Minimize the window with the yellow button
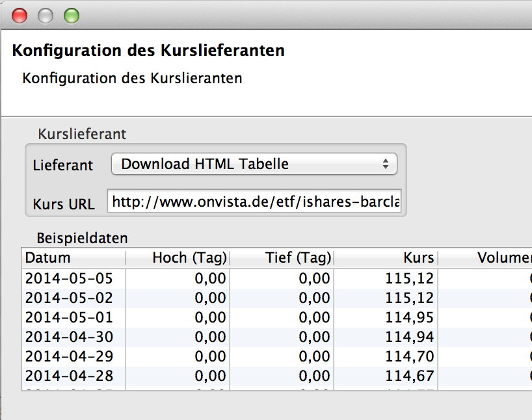 [46, 16]
